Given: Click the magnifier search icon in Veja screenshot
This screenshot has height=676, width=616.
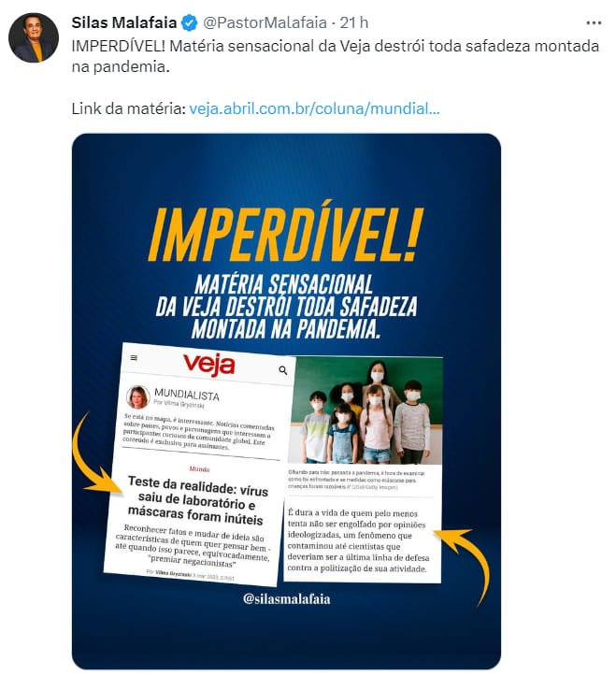Looking at the screenshot, I should 283,370.
